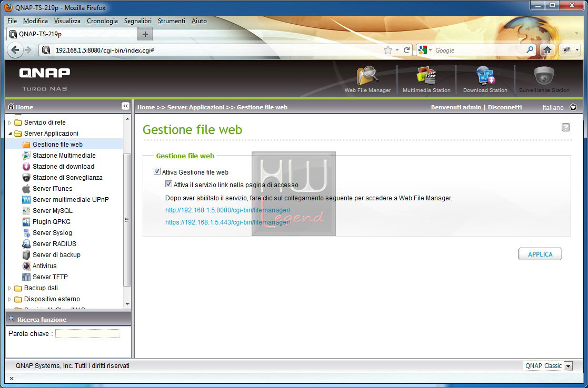Screen dimensions: 588x388
Task: Open the http filemanager link on port 8080
Action: (x=227, y=210)
